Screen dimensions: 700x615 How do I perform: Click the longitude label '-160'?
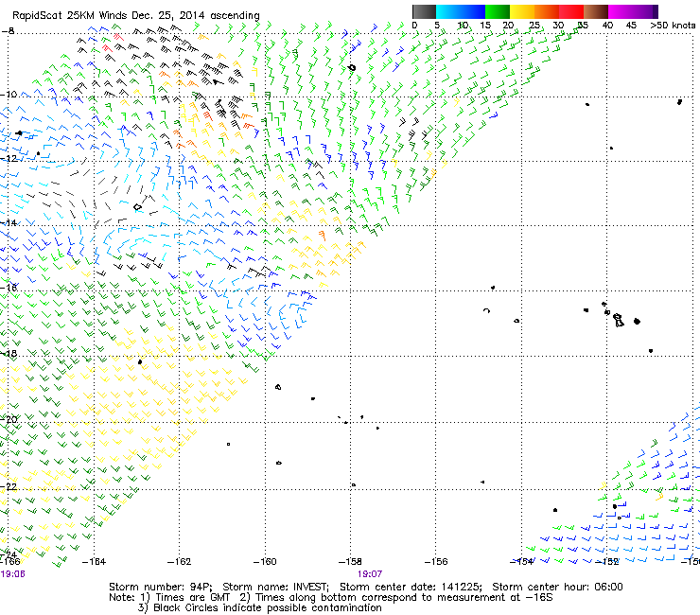tap(265, 561)
